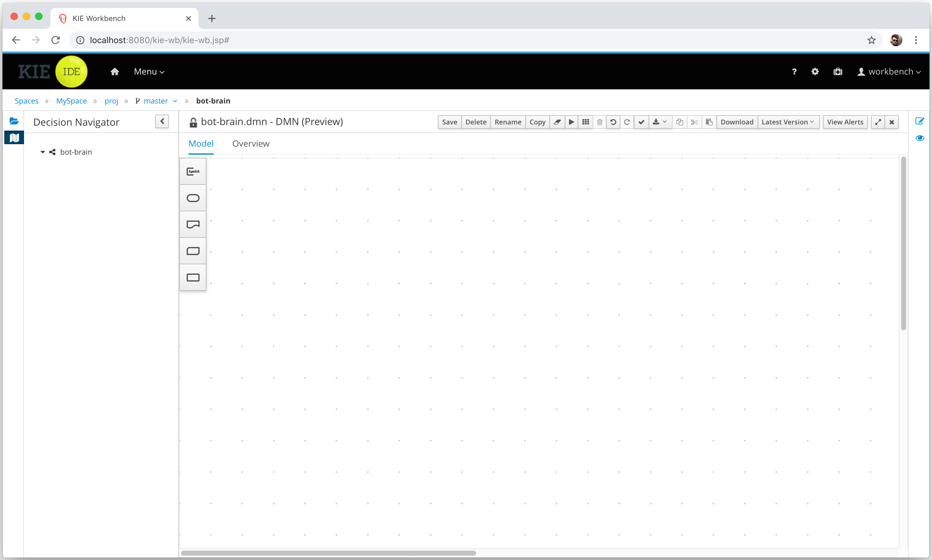
Task: Click the lock icon beside bot-brain.dmn
Action: point(193,122)
